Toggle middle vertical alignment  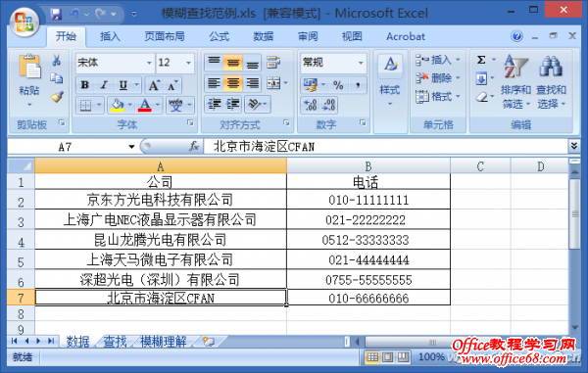click(x=233, y=63)
